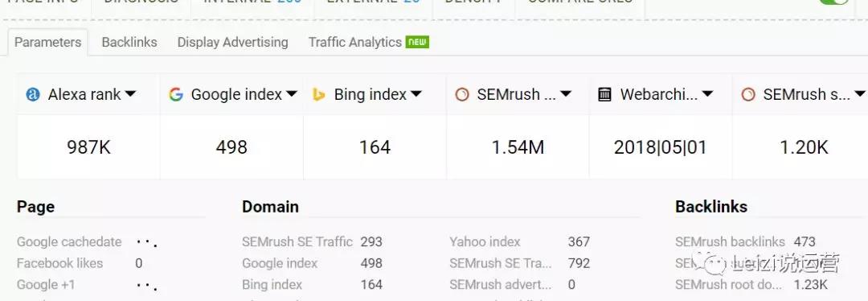Select the Parameters tab
The height and width of the screenshot is (301, 868).
point(47,42)
